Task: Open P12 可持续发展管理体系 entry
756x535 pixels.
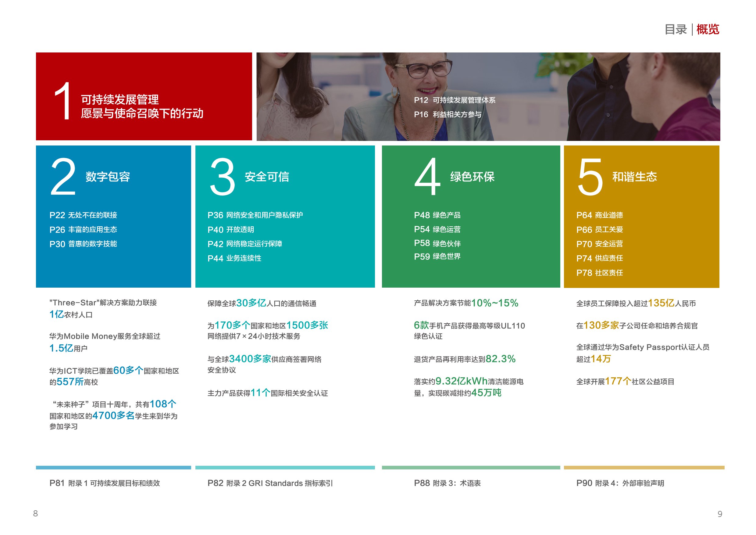Action: [455, 100]
